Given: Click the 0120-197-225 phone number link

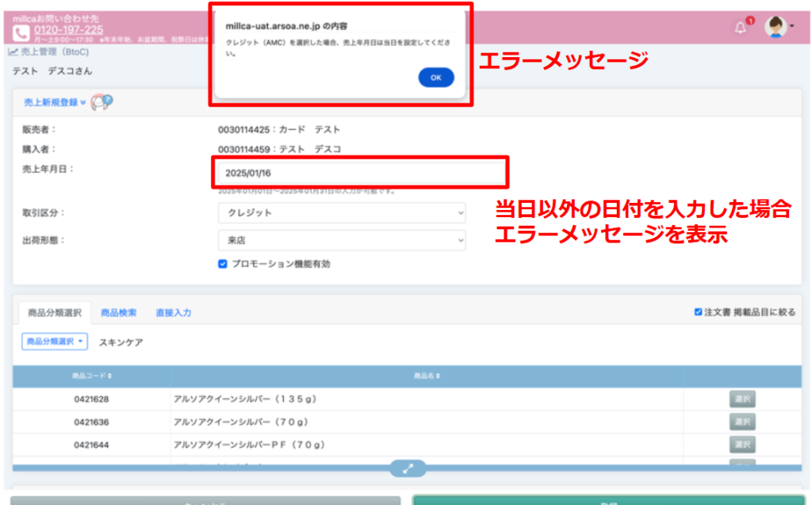Looking at the screenshot, I should (68, 30).
